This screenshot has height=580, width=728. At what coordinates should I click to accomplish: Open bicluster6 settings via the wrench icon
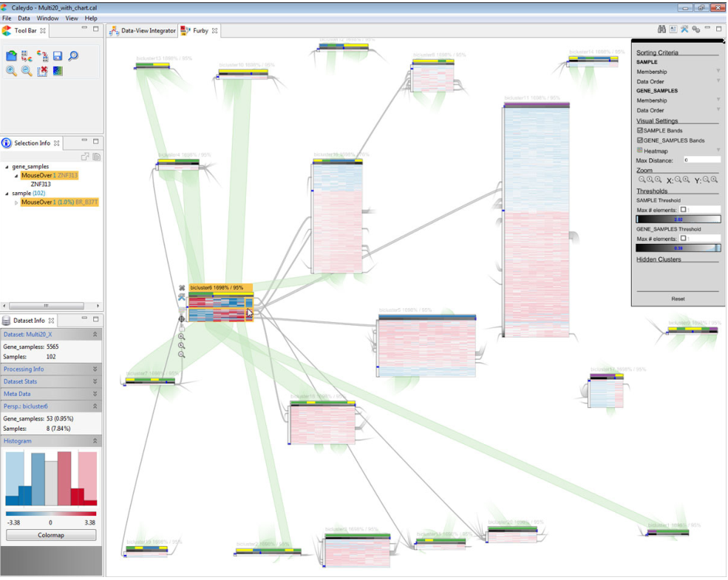pyautogui.click(x=182, y=296)
